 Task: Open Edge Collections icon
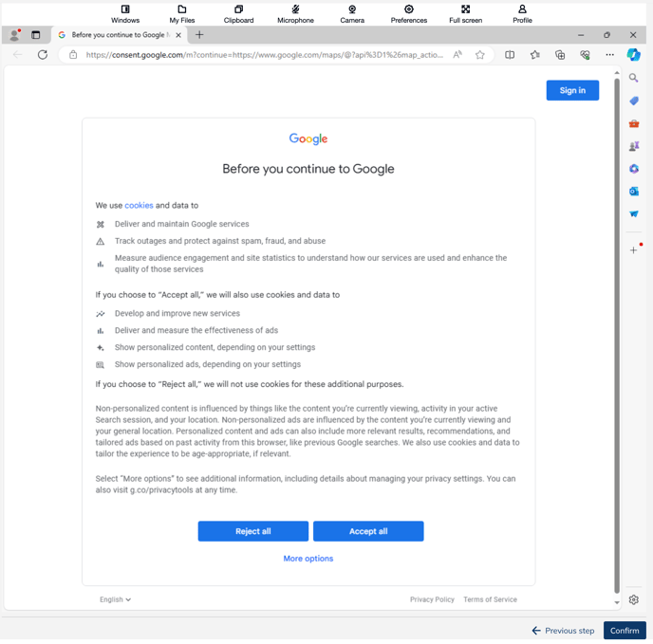(560, 55)
